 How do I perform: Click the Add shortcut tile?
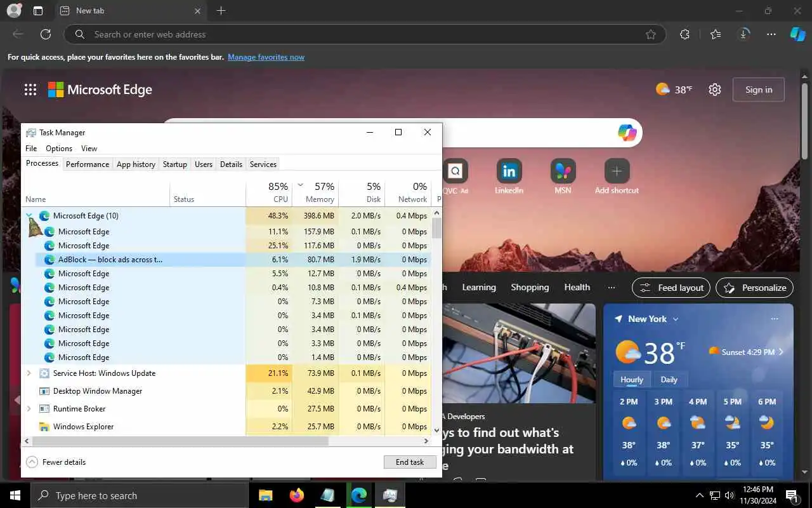(617, 177)
